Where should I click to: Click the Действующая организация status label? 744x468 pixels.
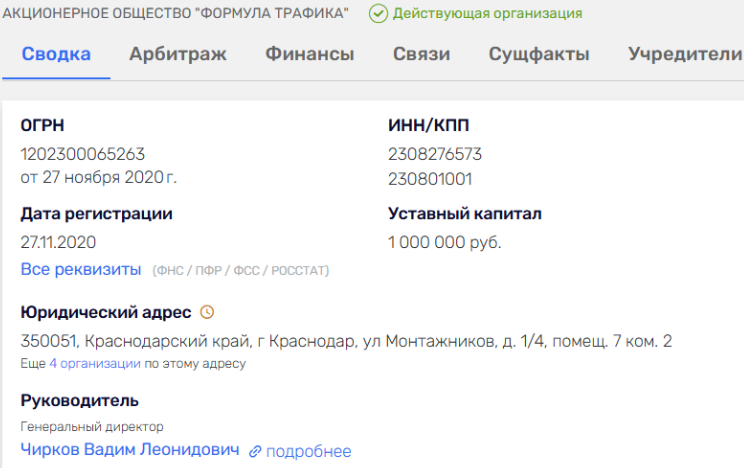click(487, 13)
